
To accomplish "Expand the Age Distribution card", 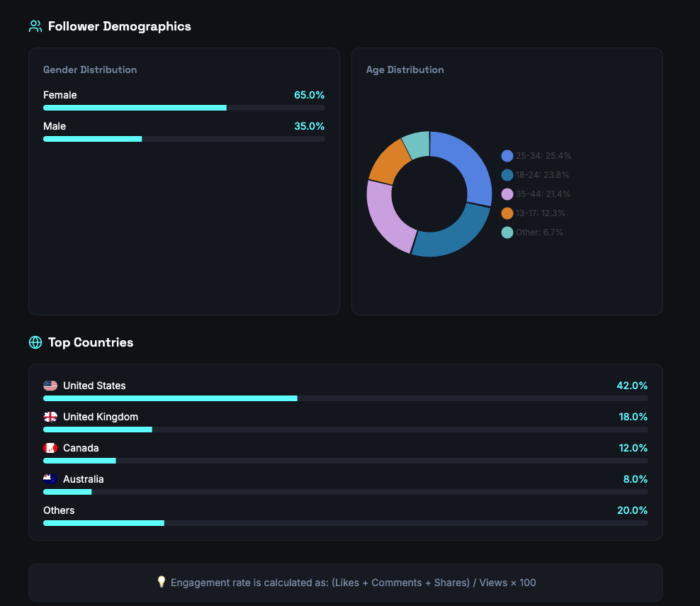I will (507, 181).
